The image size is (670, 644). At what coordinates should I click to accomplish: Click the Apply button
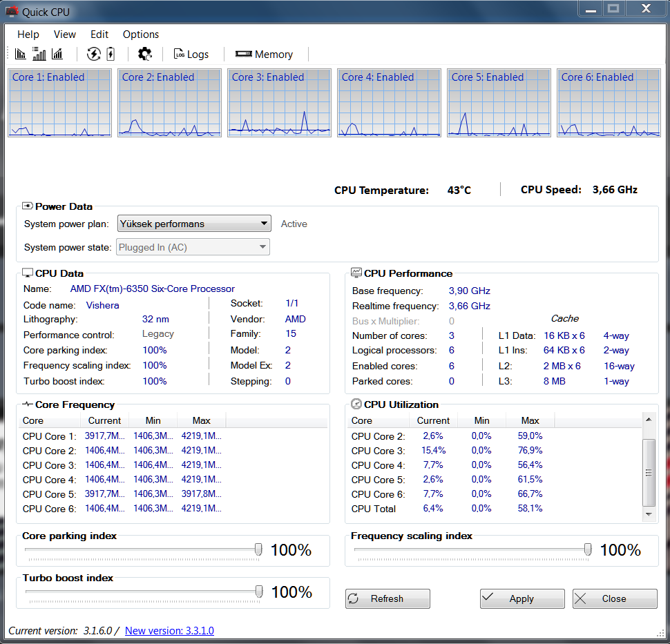[x=522, y=598]
